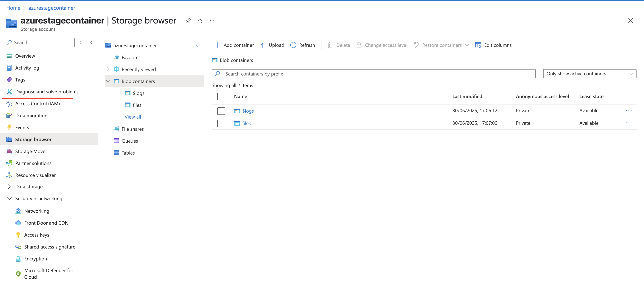Open context menu ellipsis for files row
644x283 pixels.
(629, 123)
